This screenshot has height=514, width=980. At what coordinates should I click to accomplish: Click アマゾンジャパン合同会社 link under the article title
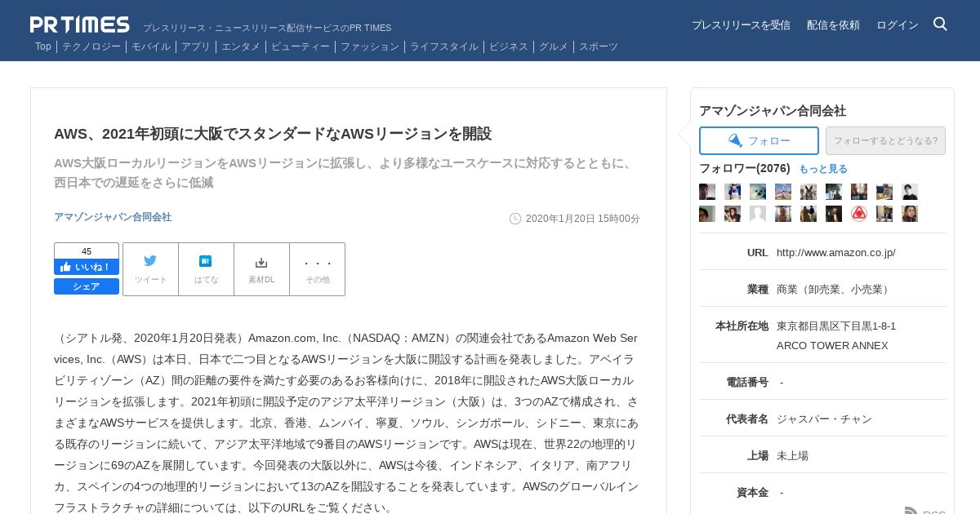pyautogui.click(x=113, y=217)
